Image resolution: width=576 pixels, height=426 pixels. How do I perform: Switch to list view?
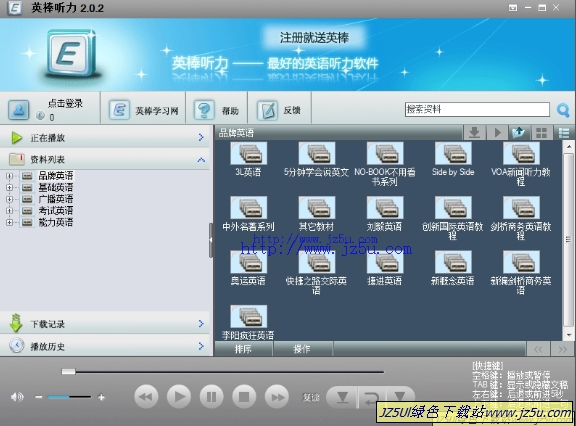click(564, 133)
